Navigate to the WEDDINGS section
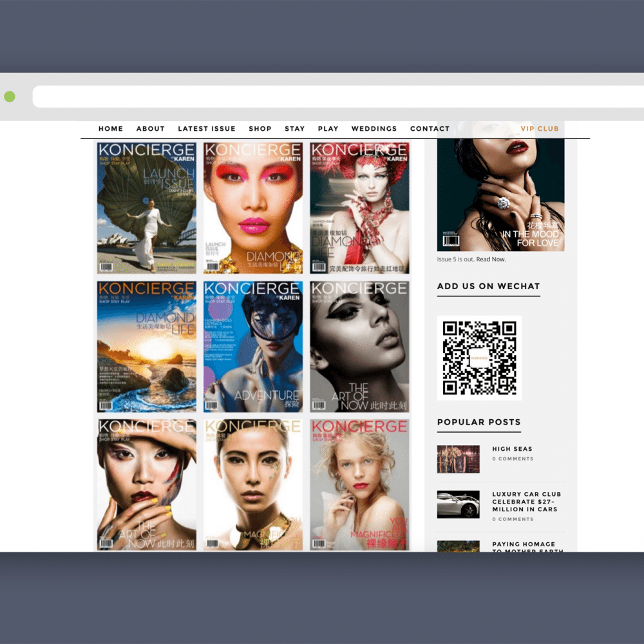The width and height of the screenshot is (644, 644). tap(374, 129)
